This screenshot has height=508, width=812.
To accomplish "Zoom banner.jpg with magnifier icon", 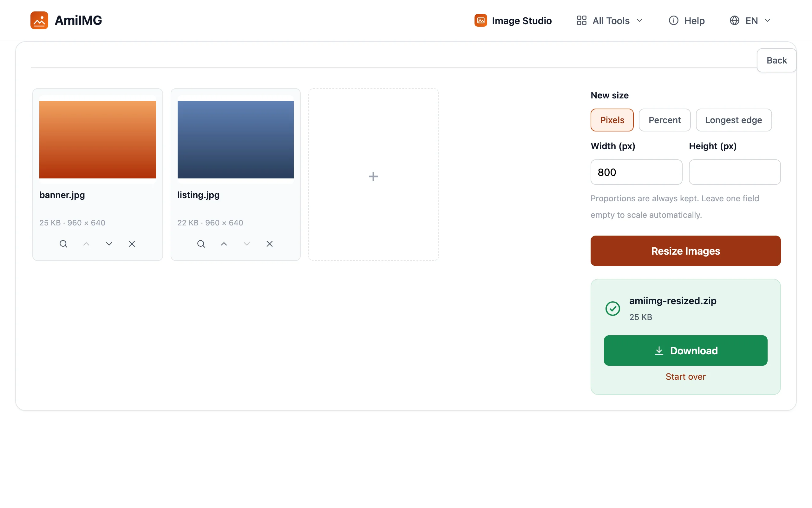I will coord(63,244).
